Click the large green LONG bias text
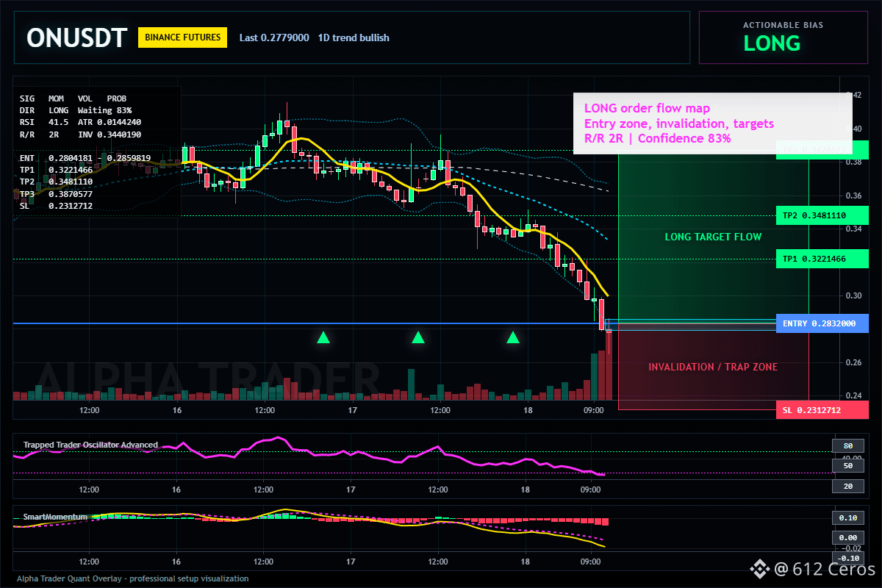882x588 pixels. pos(772,43)
